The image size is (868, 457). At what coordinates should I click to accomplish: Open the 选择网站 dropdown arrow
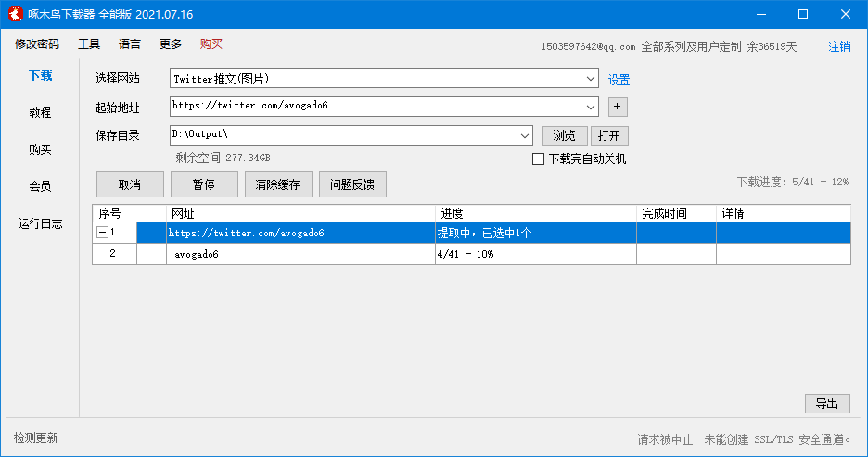pyautogui.click(x=590, y=79)
